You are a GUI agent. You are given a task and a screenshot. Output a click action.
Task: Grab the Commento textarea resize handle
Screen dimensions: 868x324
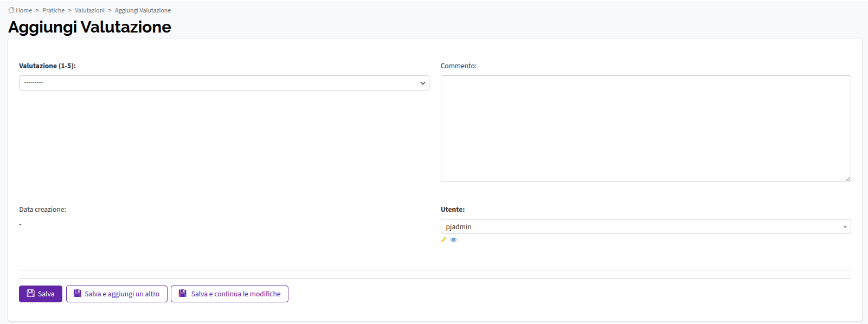[847, 178]
